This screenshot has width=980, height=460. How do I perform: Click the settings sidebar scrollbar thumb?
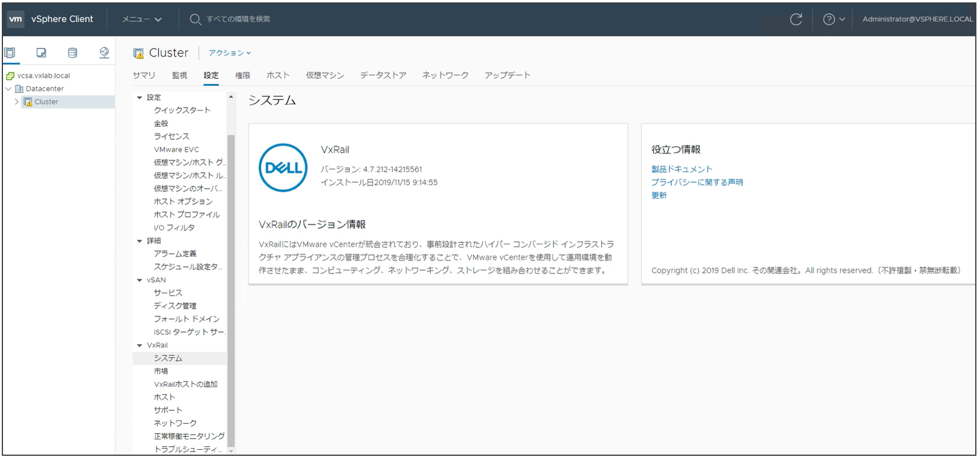[x=231, y=291]
